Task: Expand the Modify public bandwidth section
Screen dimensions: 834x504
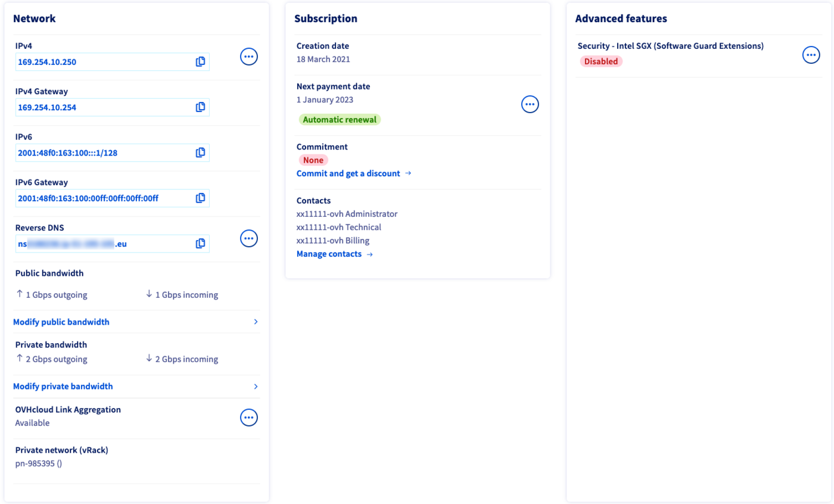Action: point(61,322)
